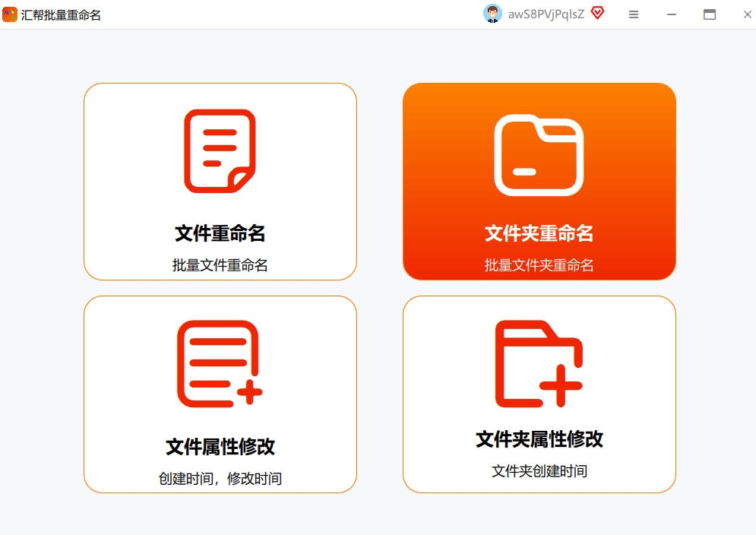Viewport: 756px width, 535px height.
Task: Click the 创建时间，修改时间 subtitle
Action: click(x=220, y=479)
